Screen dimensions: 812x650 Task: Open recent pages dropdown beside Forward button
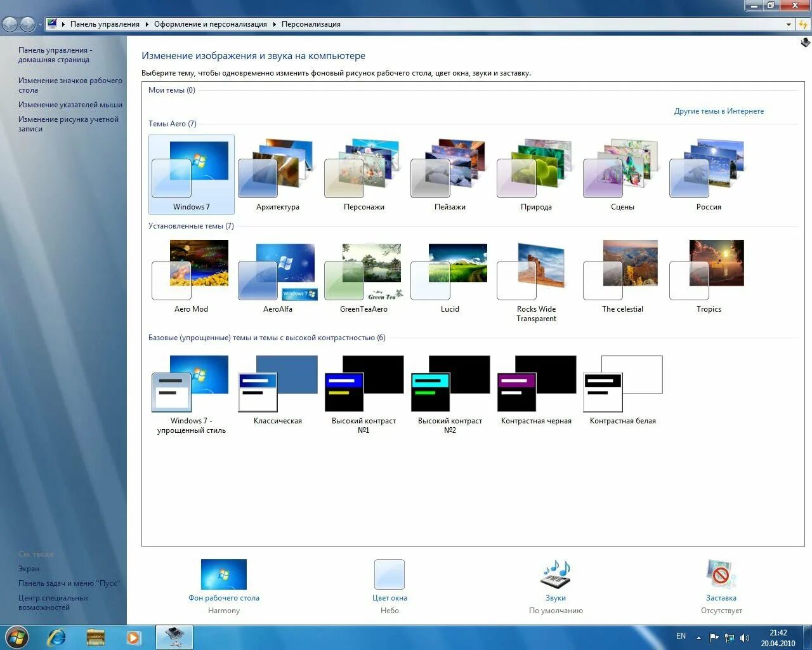click(40, 25)
